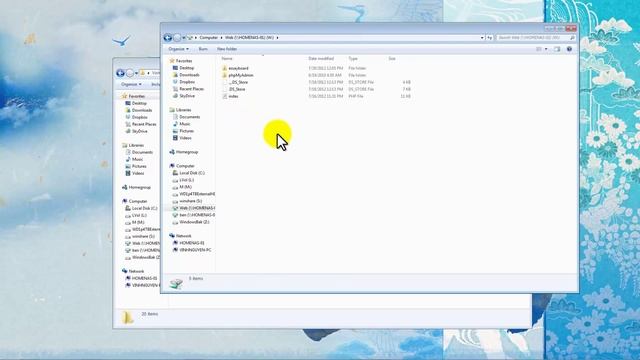The height and width of the screenshot is (360, 640).
Task: Sort by the Name column header
Action: click(227, 59)
